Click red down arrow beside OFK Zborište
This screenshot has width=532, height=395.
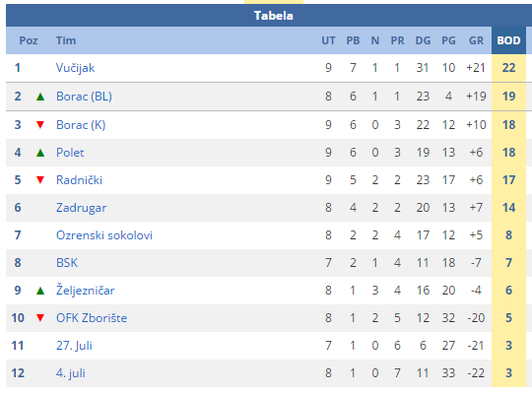click(x=40, y=318)
